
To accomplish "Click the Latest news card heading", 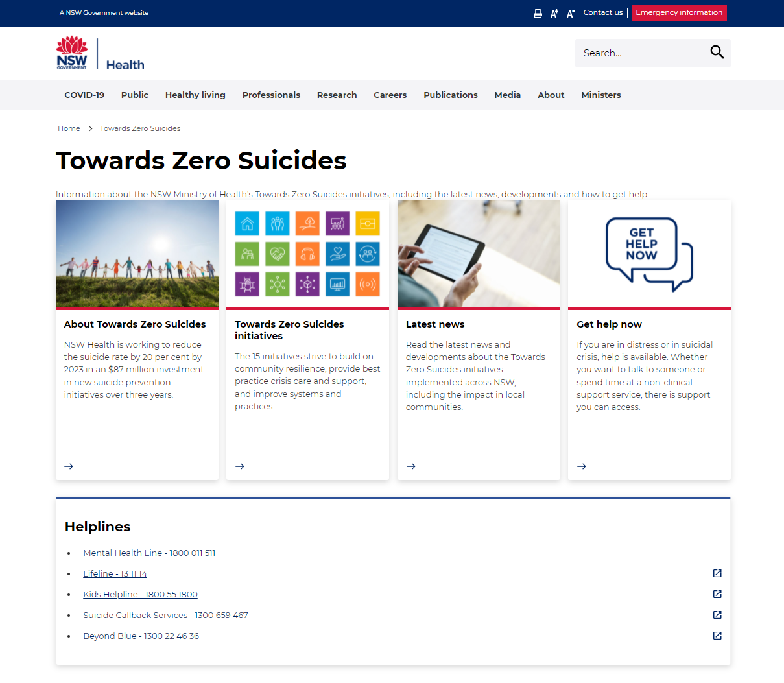I will click(x=435, y=324).
